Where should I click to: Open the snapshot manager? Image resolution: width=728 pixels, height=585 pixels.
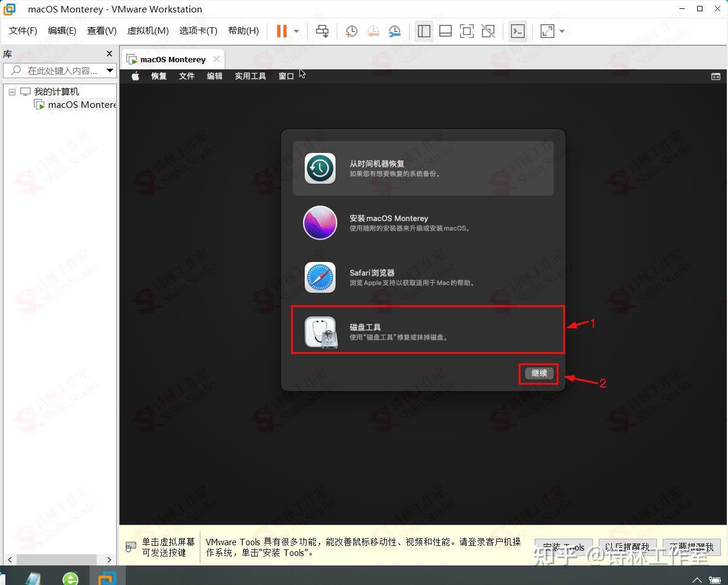(x=394, y=31)
